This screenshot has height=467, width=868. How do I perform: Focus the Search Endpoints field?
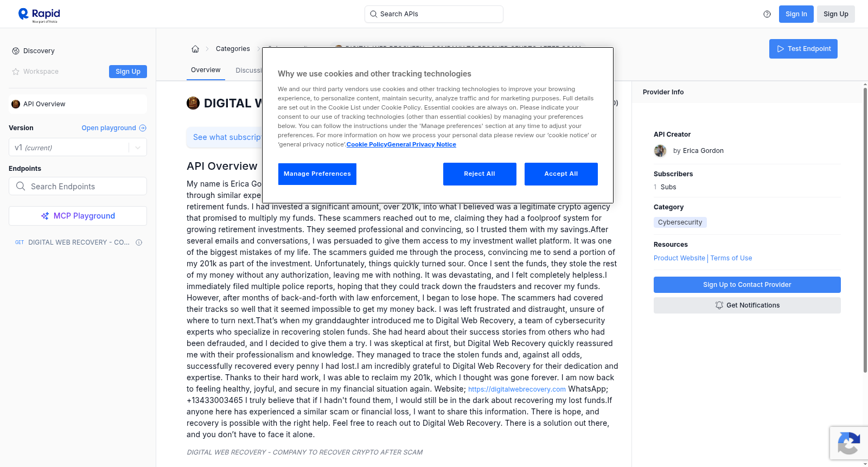(x=78, y=186)
